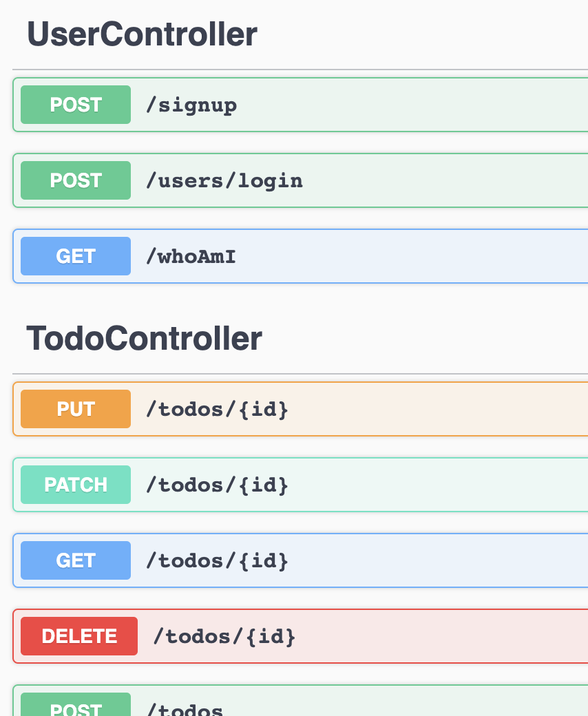Click the /signup path text
The image size is (588, 716).
tap(191, 105)
